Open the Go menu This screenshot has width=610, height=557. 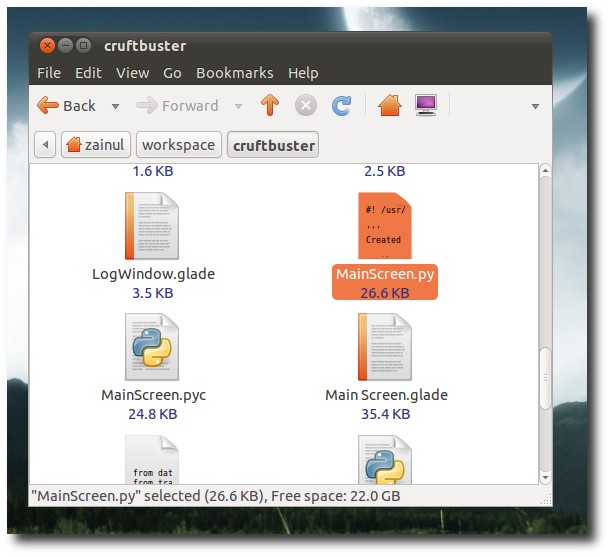click(172, 73)
